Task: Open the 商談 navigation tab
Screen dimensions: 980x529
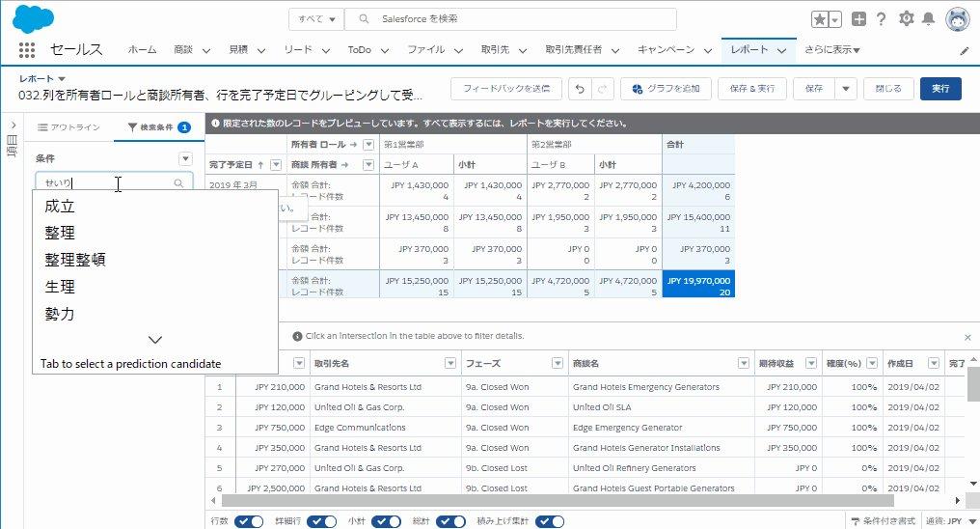Action: (x=183, y=50)
